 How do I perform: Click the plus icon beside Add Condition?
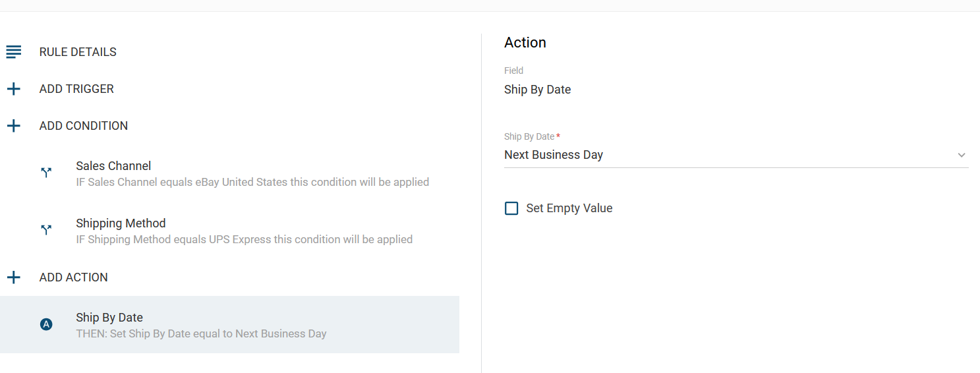pyautogui.click(x=14, y=126)
